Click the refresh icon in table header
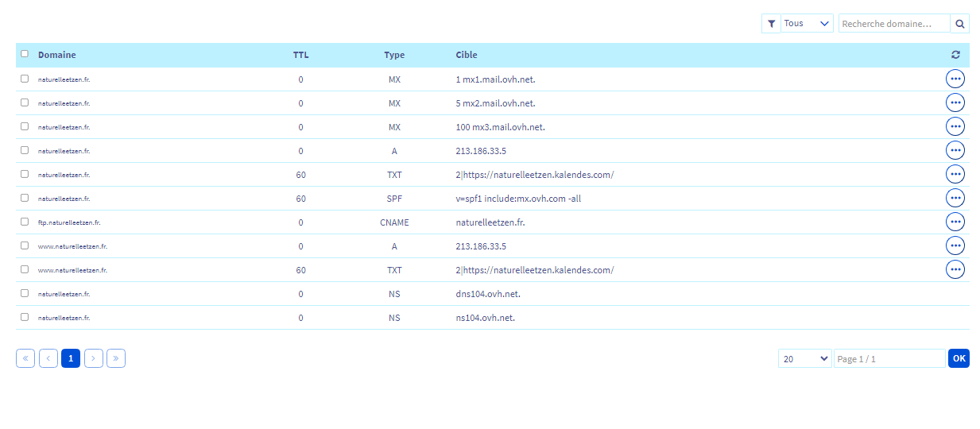Screen dimensions: 980x429 (955, 55)
